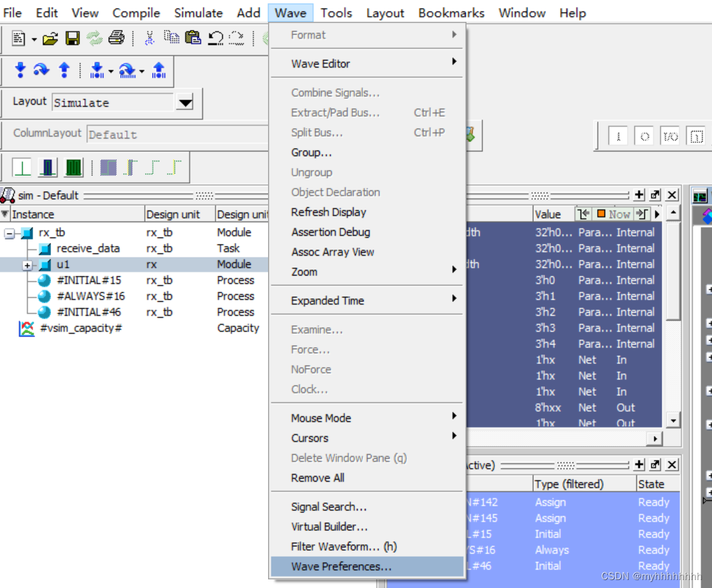Choose Wave Preferences... from the menu
The width and height of the screenshot is (712, 588).
click(341, 567)
